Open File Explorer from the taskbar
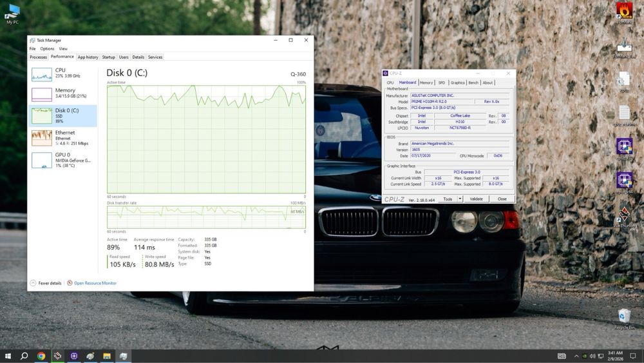Image resolution: width=644 pixels, height=363 pixels. tap(107, 356)
